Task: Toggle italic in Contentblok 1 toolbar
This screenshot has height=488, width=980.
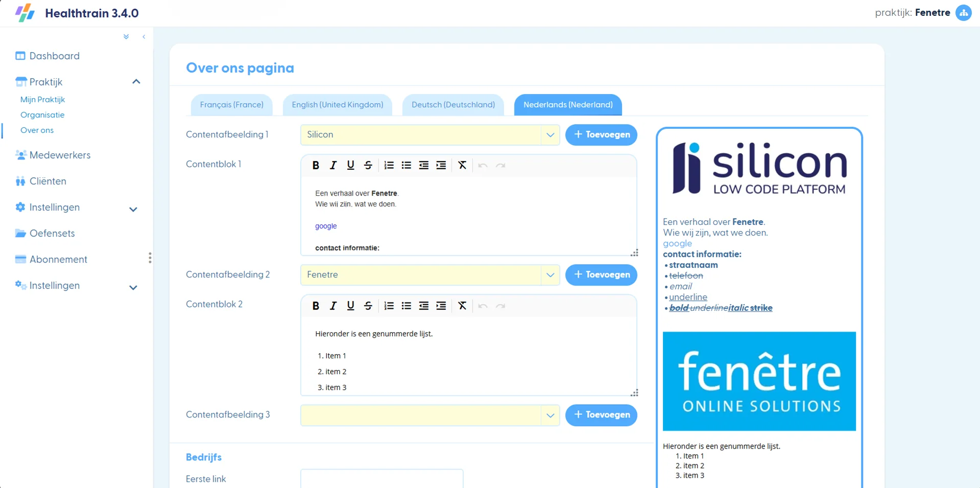Action: (x=333, y=165)
